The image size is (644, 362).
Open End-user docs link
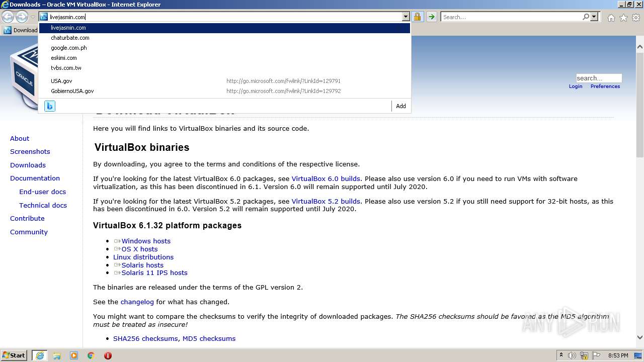(42, 192)
